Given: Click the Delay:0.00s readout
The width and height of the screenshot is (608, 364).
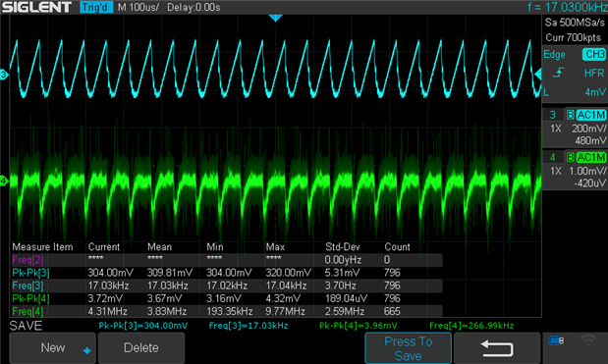Looking at the screenshot, I should [x=193, y=7].
